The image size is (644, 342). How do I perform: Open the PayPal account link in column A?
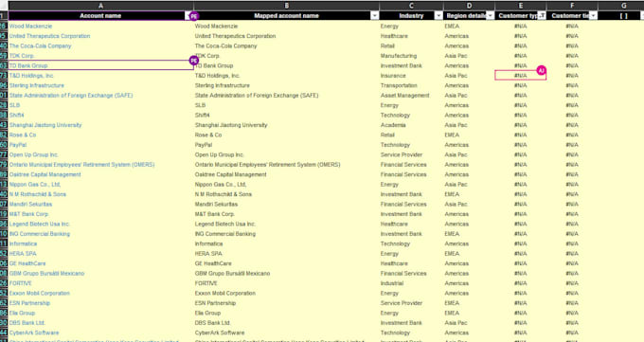tap(18, 145)
